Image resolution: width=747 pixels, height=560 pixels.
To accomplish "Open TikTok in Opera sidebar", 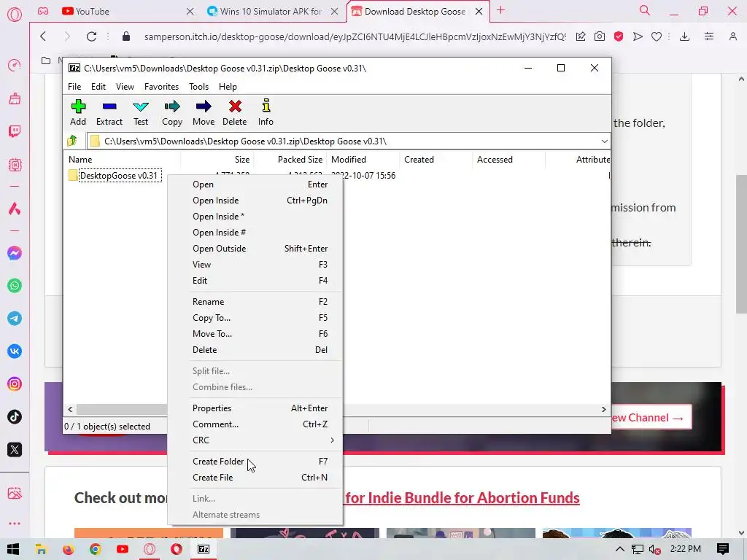I will (15, 417).
